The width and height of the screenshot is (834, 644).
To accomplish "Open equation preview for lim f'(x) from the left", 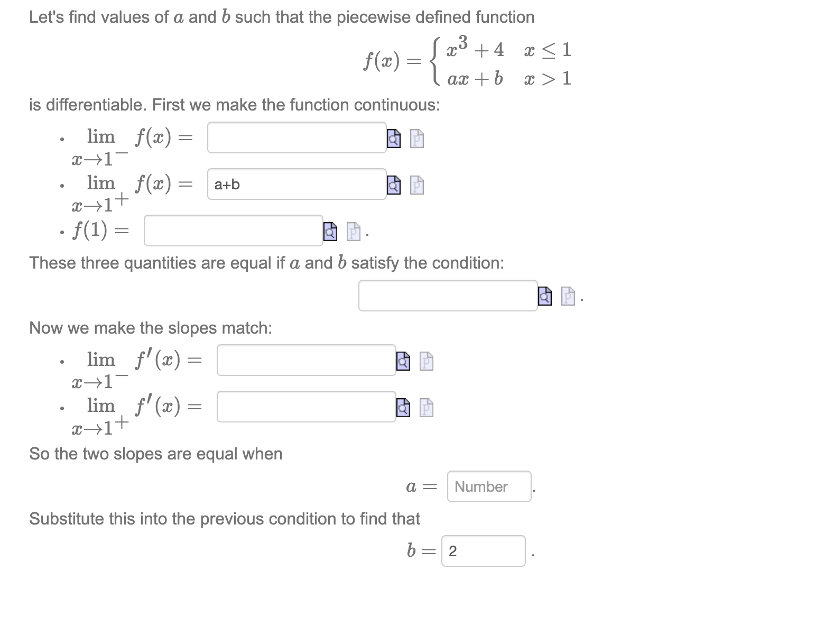I will point(403,362).
